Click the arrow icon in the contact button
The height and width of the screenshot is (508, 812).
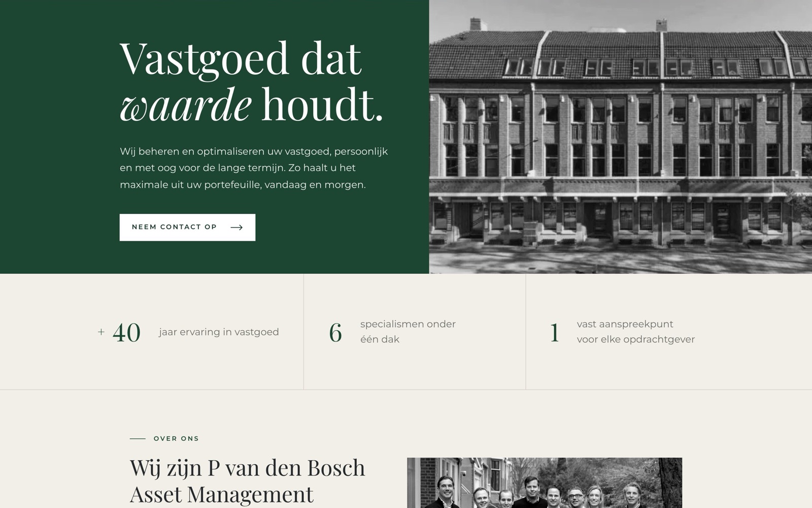click(x=236, y=227)
